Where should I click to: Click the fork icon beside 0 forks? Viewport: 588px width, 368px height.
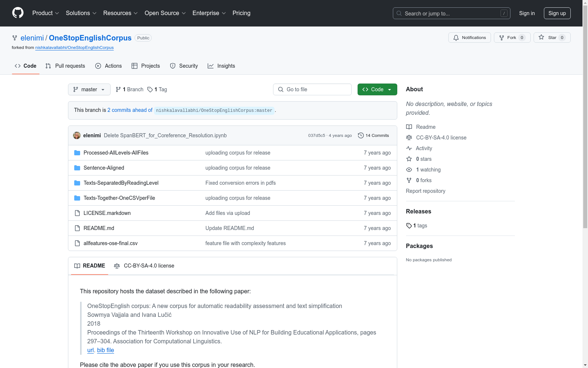click(409, 180)
